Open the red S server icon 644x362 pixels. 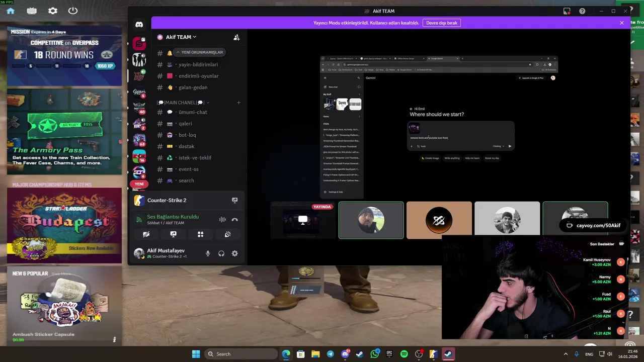click(139, 44)
